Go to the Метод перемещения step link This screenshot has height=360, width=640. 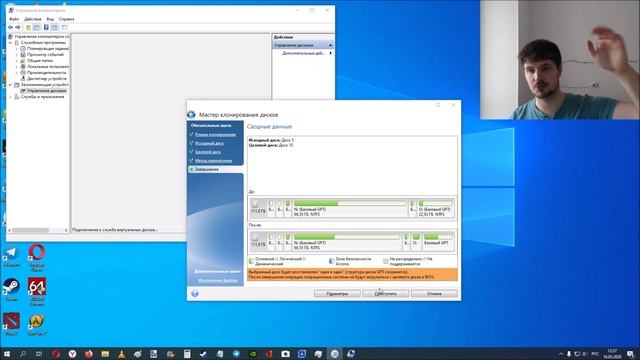click(x=213, y=161)
